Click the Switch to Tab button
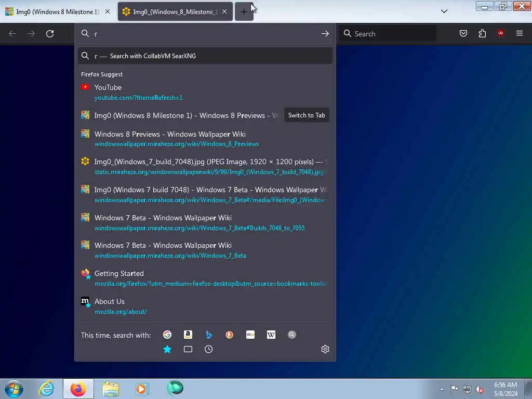The image size is (532, 399). tap(307, 115)
